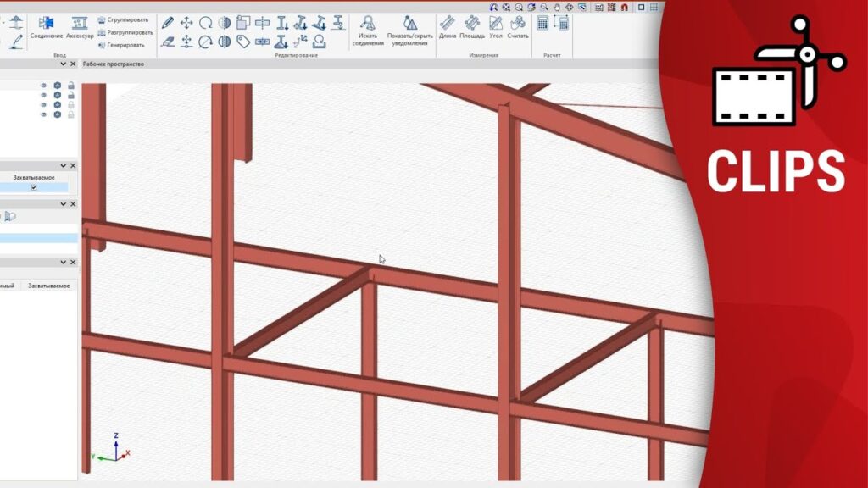This screenshot has width=868, height=488.
Task: Click Показать/скрыть уведомления button
Action: tap(409, 29)
